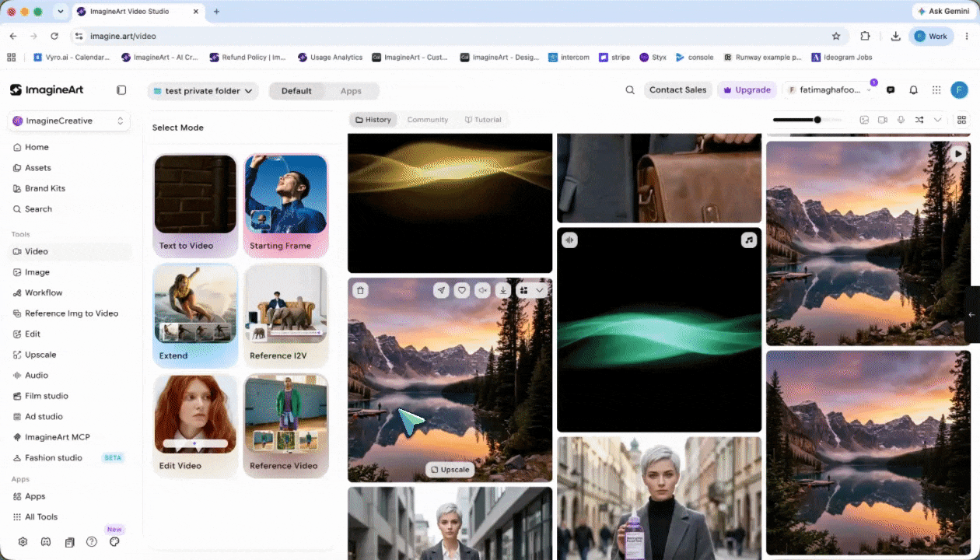The image size is (980, 560).
Task: Select the Starting Frame mode card
Action: 285,205
